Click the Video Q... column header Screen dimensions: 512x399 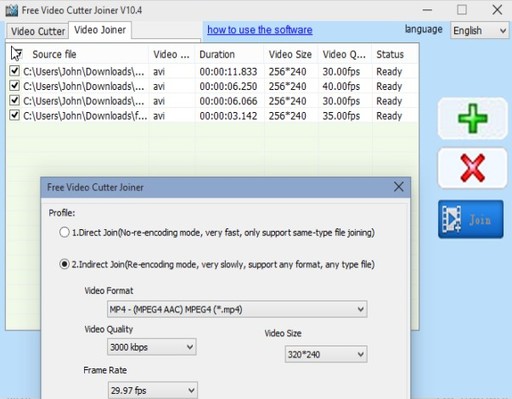click(344, 54)
